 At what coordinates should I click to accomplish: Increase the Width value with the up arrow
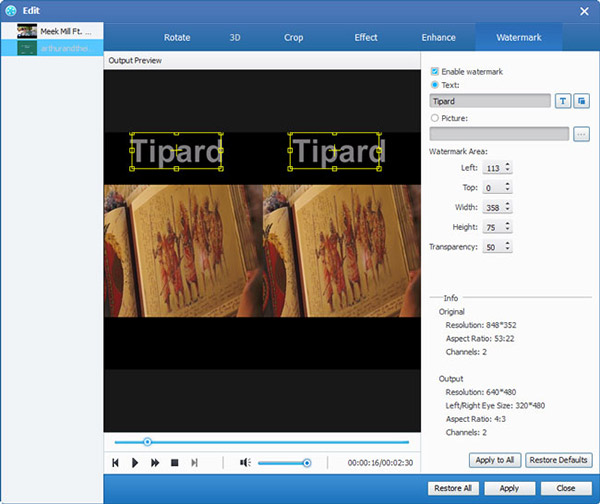point(507,204)
